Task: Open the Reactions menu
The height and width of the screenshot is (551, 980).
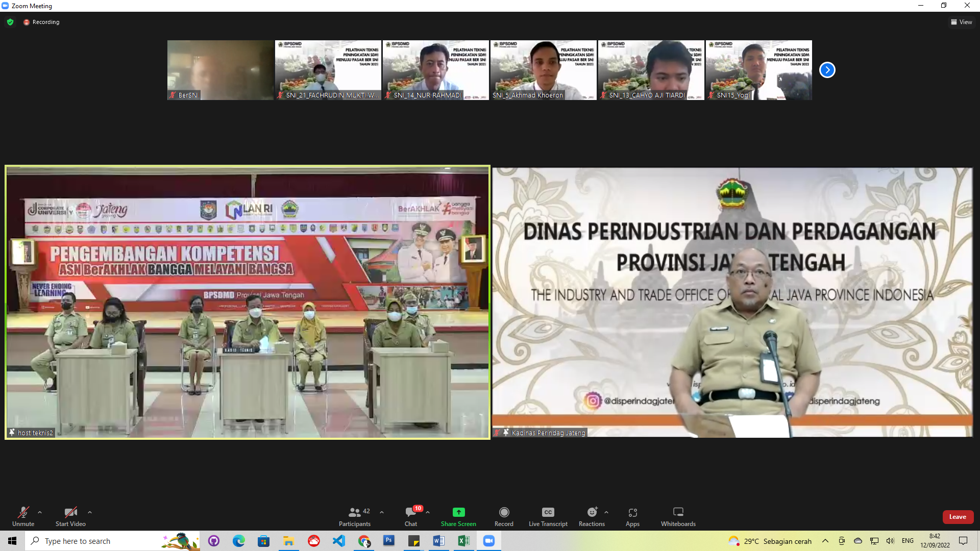Action: pyautogui.click(x=592, y=516)
